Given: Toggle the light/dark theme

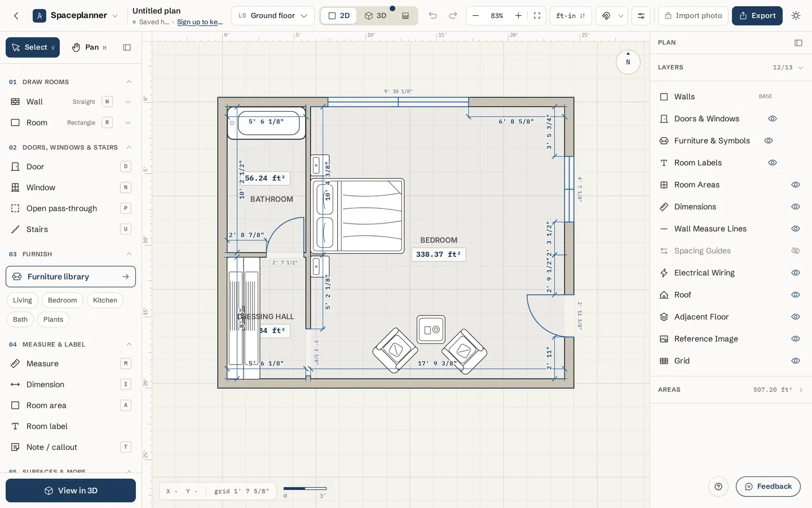Looking at the screenshot, I should (x=796, y=16).
